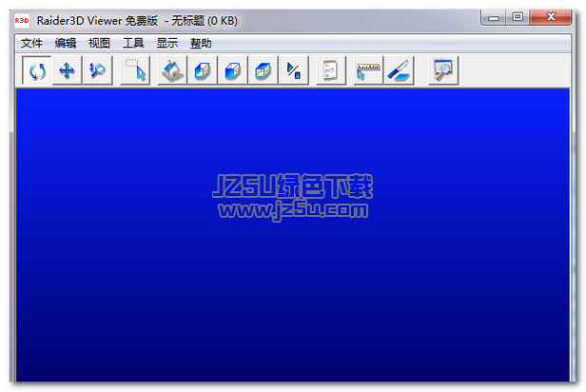This screenshot has width=586, height=392.
Task: Minimize the Raider3D Viewer window
Action: [x=494, y=17]
